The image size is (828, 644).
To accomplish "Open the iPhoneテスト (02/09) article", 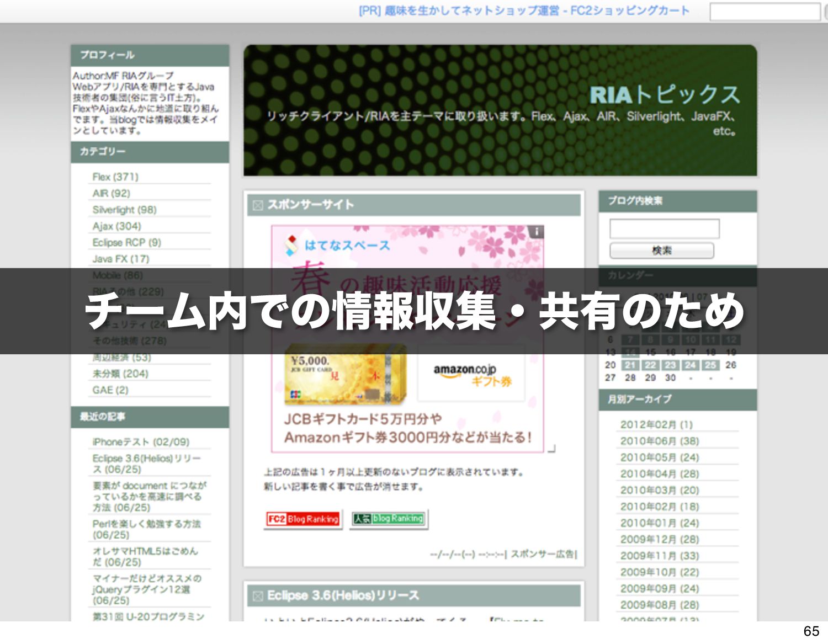I will (141, 442).
